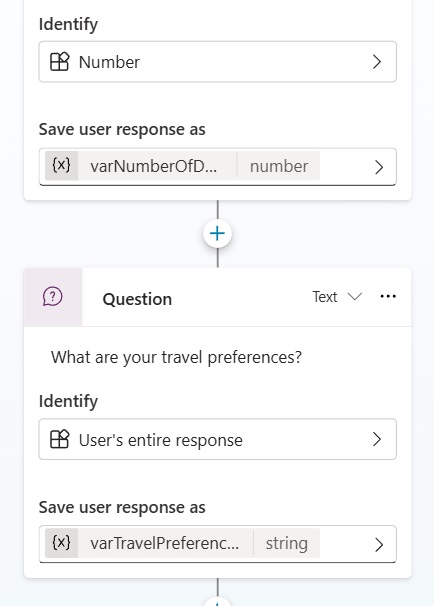Click the Question node speech bubble icon
This screenshot has width=434, height=606.
tap(53, 297)
